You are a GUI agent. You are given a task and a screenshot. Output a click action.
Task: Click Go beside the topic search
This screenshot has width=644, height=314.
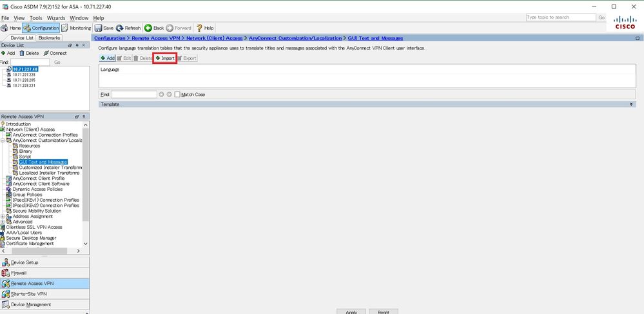[x=601, y=17]
